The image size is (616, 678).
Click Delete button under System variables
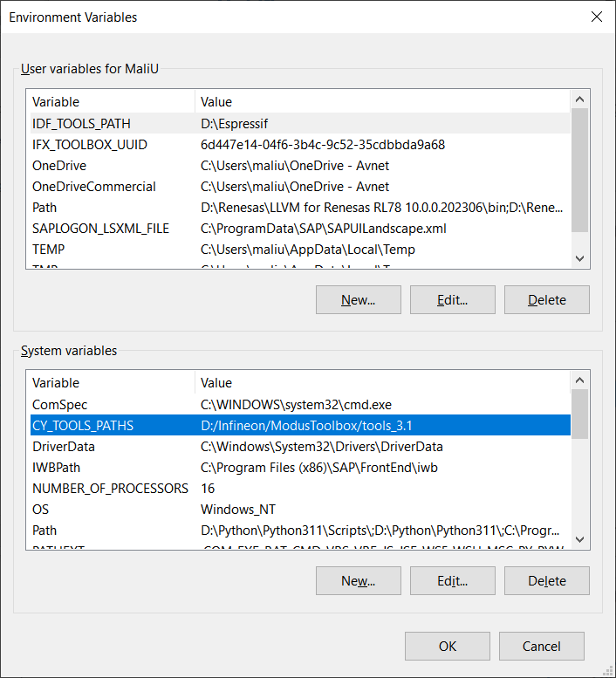point(546,580)
